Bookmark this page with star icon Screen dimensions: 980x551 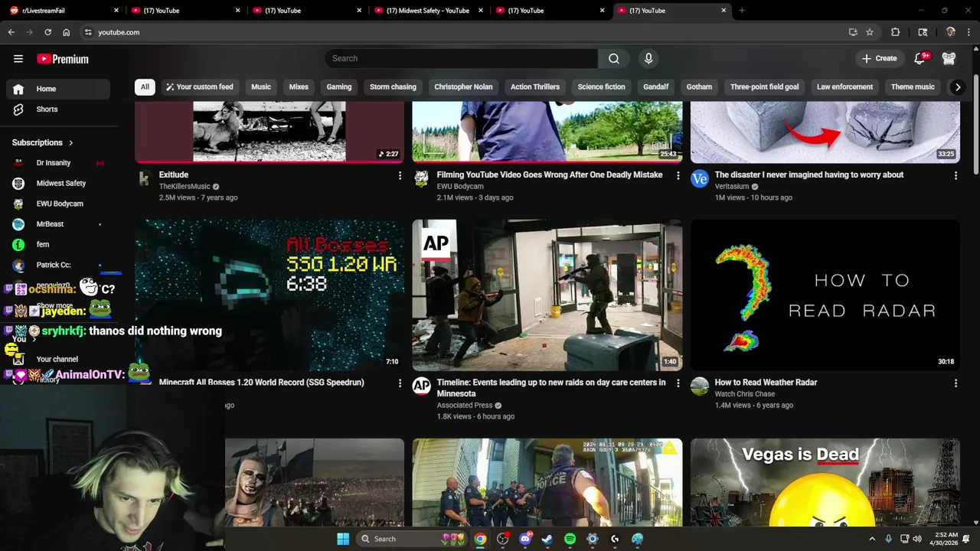tap(870, 32)
